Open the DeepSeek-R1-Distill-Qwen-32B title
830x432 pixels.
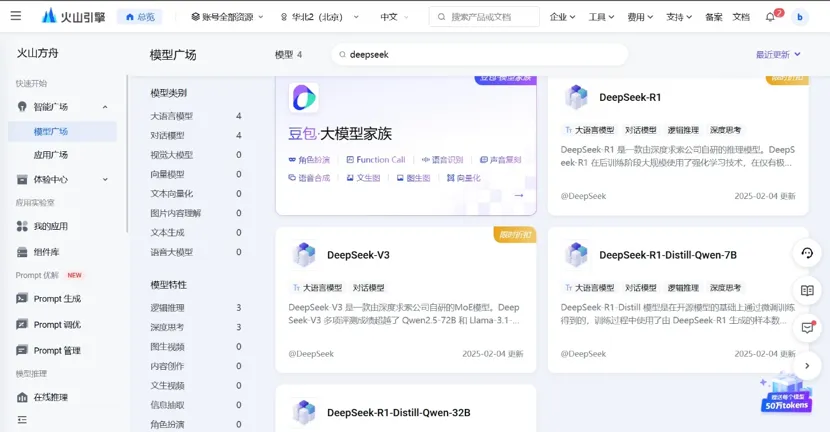pos(399,412)
